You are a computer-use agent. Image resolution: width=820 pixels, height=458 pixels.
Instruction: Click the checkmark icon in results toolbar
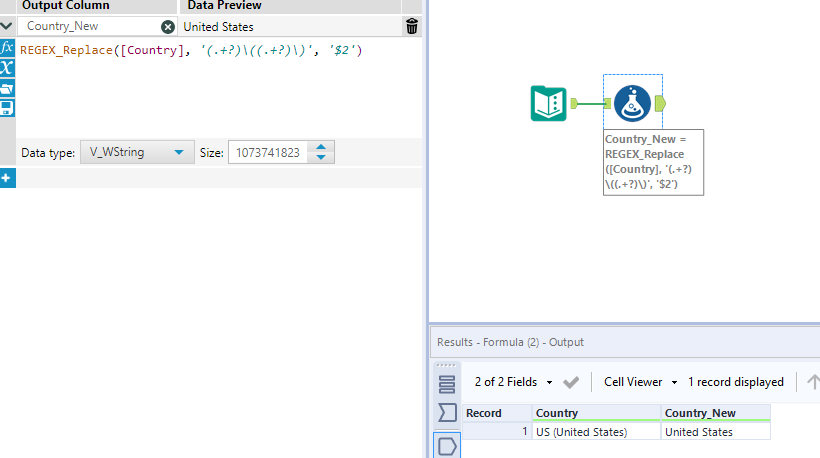[x=571, y=383]
